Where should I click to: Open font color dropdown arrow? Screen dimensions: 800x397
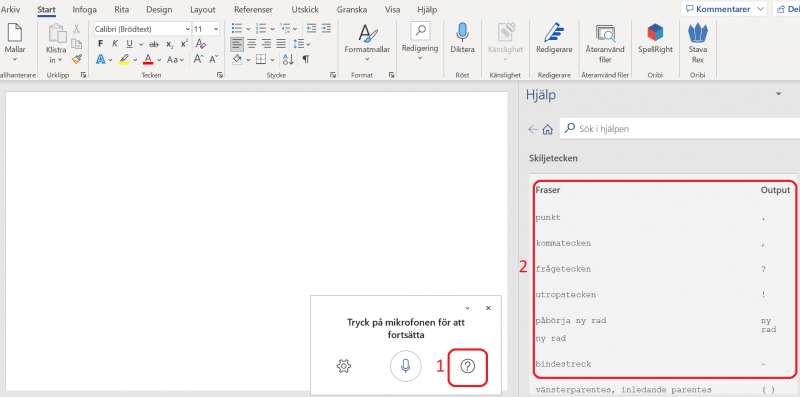159,60
